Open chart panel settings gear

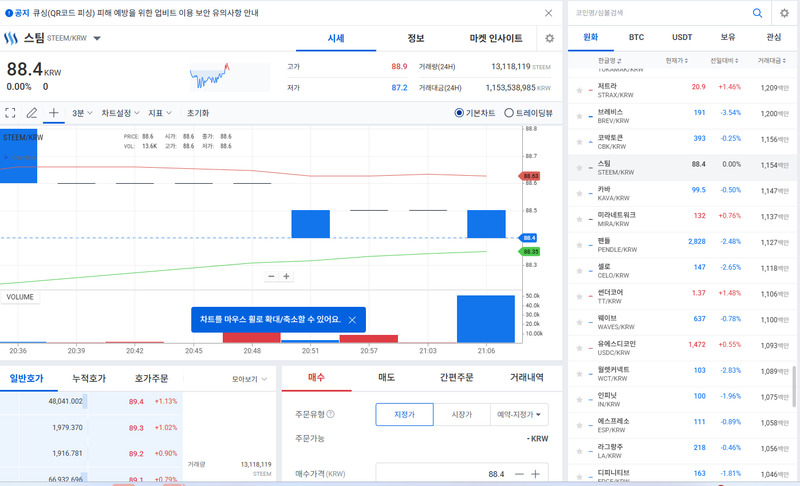549,38
